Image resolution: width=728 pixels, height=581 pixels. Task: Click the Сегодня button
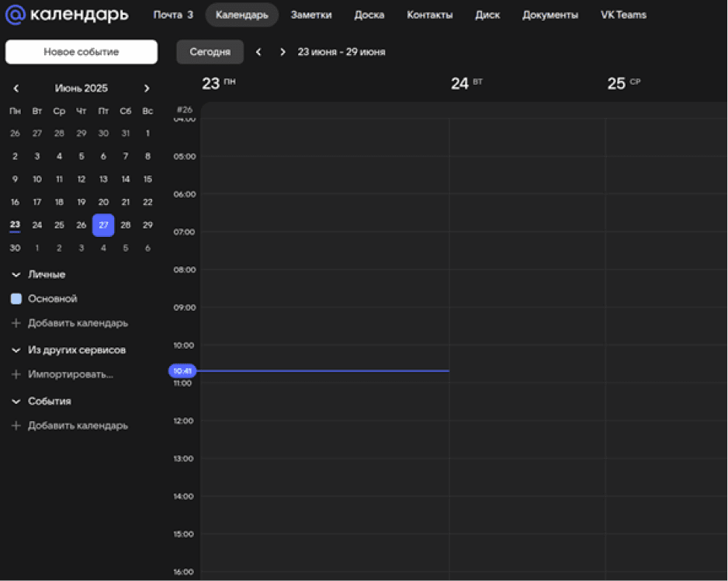[x=210, y=52]
